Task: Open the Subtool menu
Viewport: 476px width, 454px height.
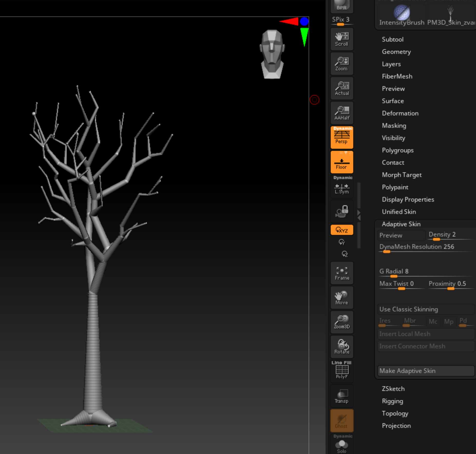Action: click(x=393, y=40)
